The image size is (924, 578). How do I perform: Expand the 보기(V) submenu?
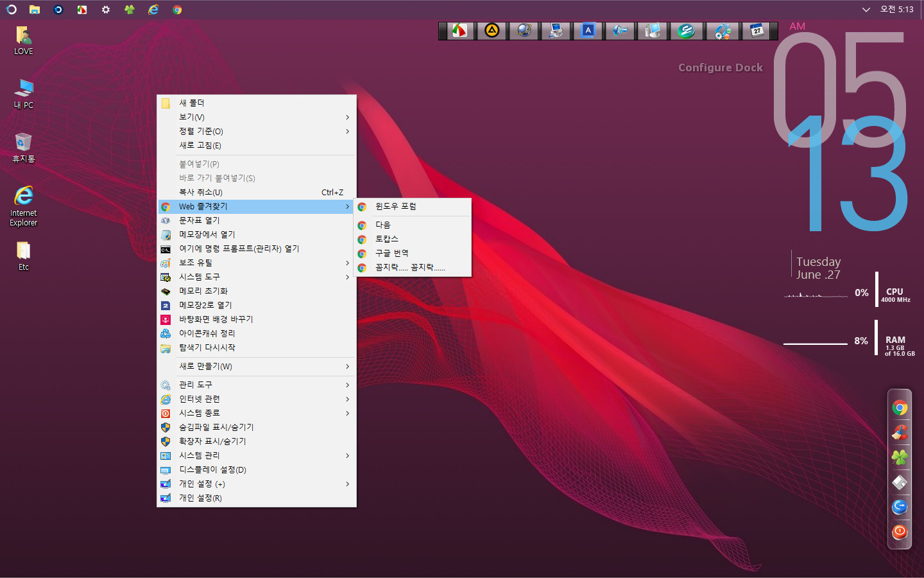[257, 117]
